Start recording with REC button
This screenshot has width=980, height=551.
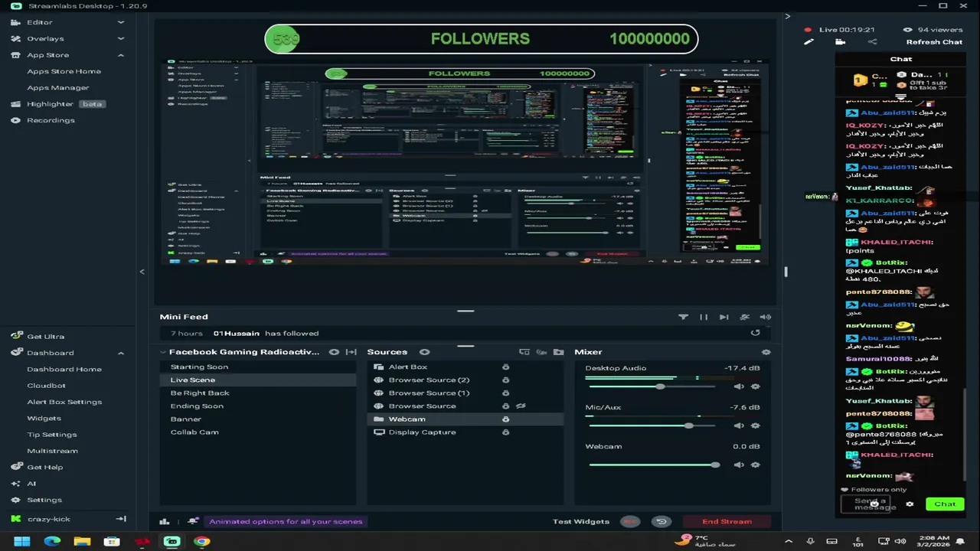click(x=630, y=522)
